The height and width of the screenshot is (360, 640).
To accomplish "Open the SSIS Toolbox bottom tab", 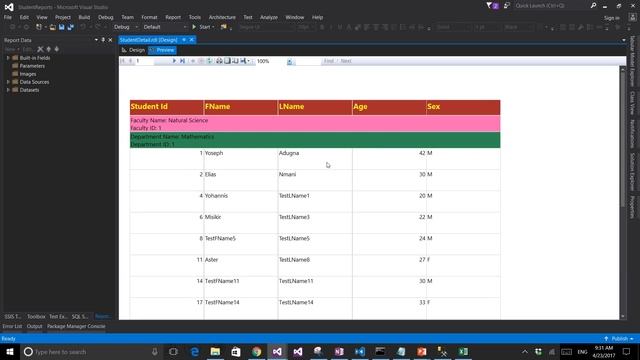I will tap(13, 316).
